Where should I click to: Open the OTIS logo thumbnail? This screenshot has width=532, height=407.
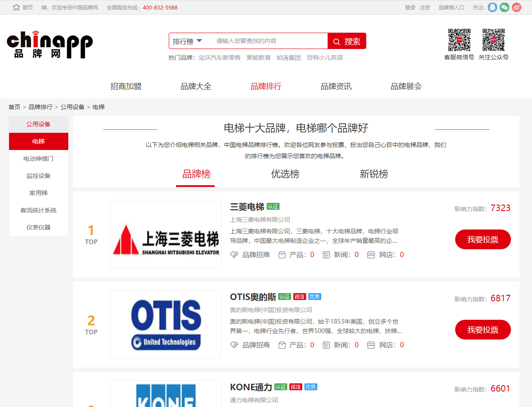166,324
